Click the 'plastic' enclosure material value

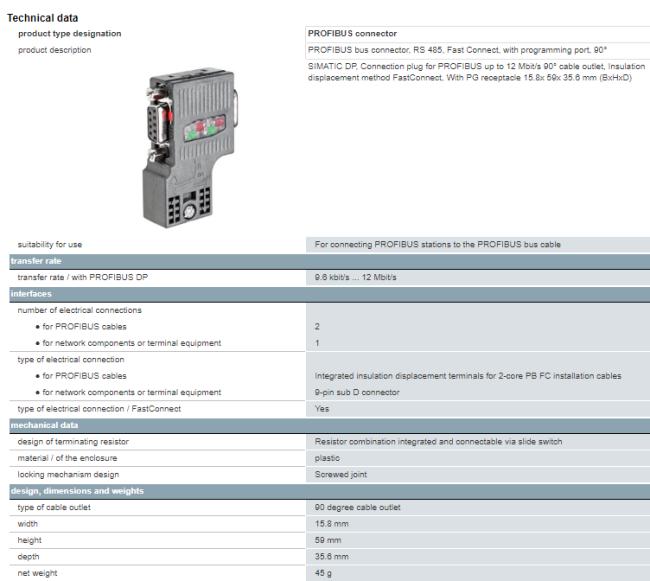(x=327, y=457)
